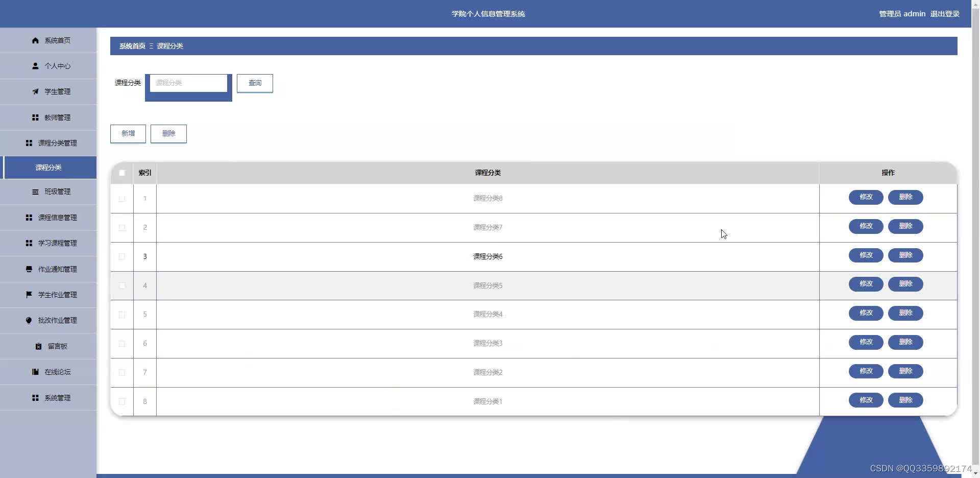Viewport: 980px width, 478px height.
Task: Check the checkbox for row 课程分类4
Action: tap(122, 315)
